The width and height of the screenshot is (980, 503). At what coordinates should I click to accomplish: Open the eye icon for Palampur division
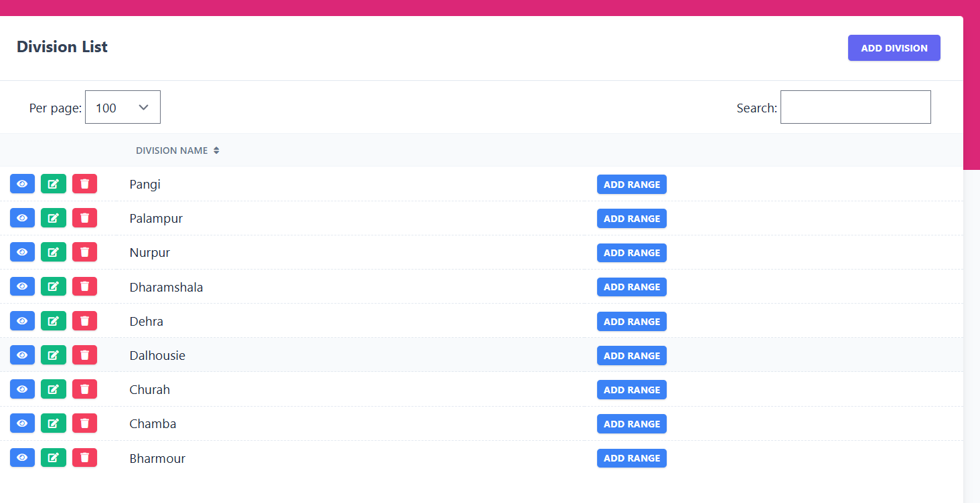tap(22, 217)
